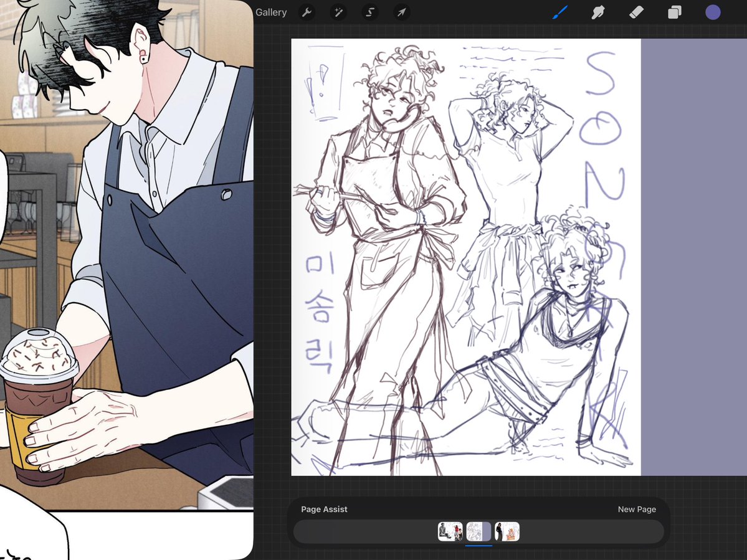Select the Eraser tool
Screen dimensions: 747x560
(636, 12)
